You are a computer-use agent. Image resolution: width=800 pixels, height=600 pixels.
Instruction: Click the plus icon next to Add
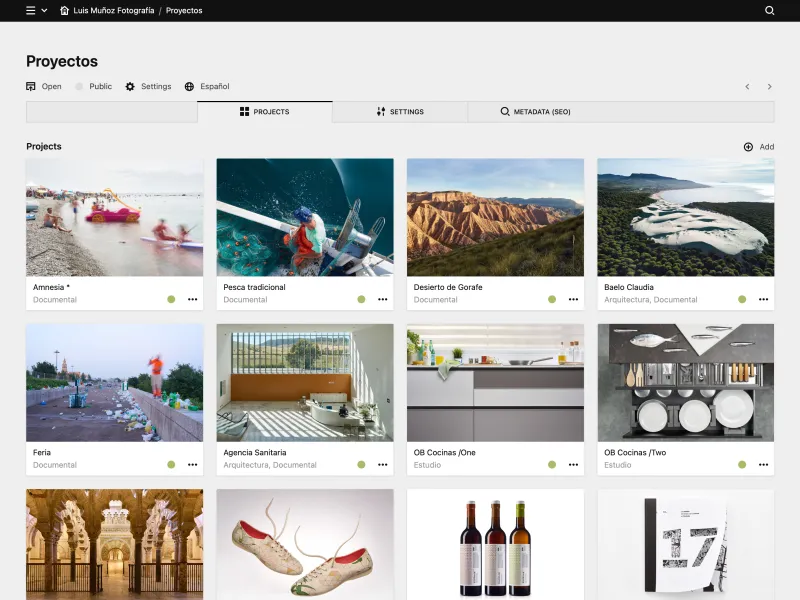[x=748, y=146]
